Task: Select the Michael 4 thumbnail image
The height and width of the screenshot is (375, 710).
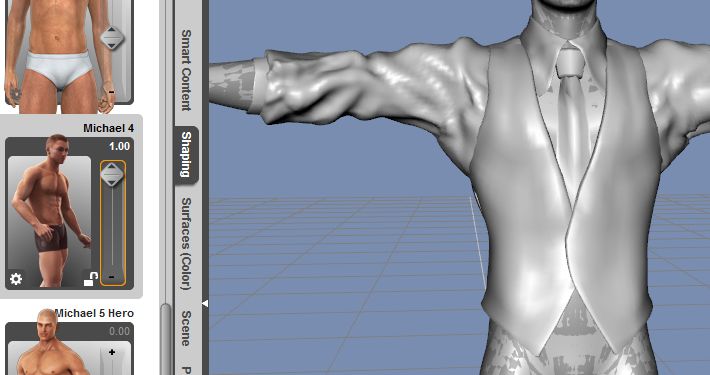Action: click(x=49, y=221)
